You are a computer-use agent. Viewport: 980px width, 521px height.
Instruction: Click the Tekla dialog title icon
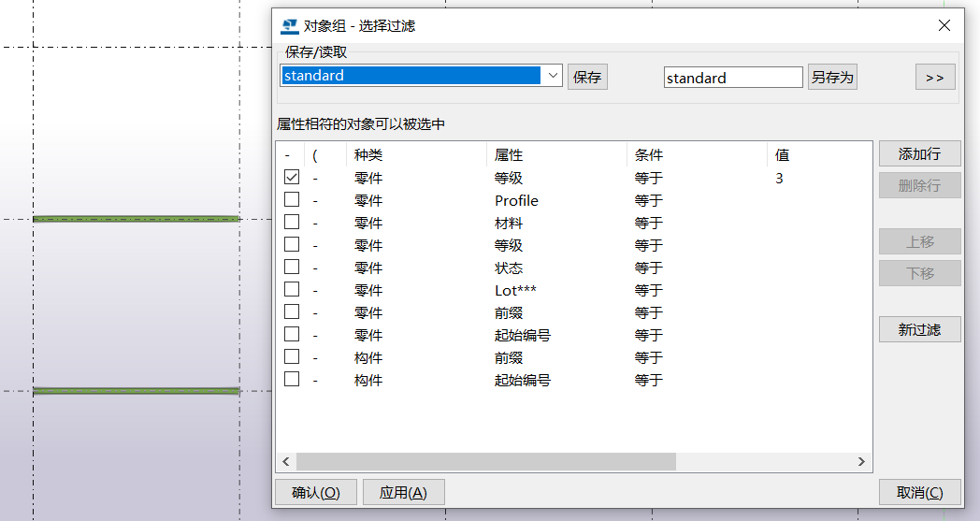point(289,26)
